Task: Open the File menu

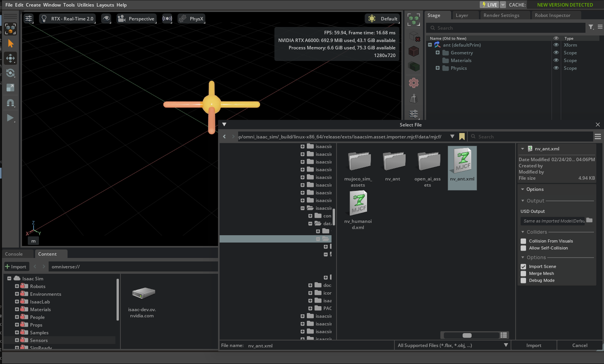Action: point(9,5)
